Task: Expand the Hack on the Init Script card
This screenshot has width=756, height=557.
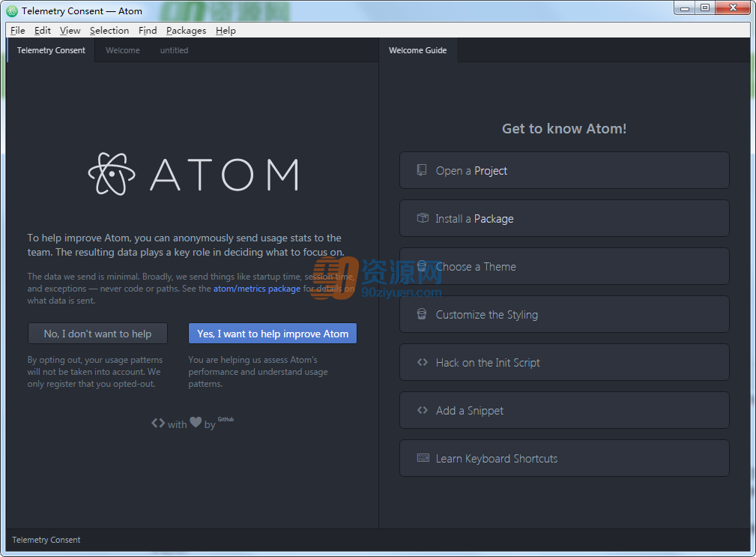Action: coord(564,362)
